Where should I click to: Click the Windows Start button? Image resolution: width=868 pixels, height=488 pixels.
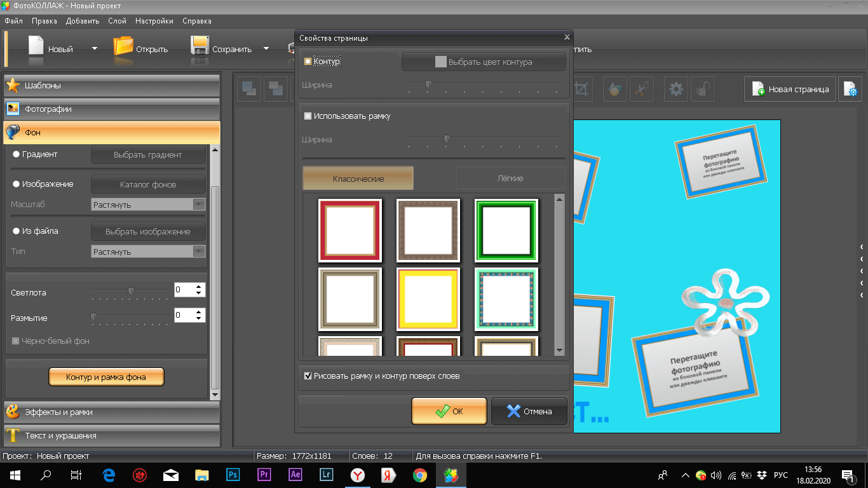click(x=15, y=475)
